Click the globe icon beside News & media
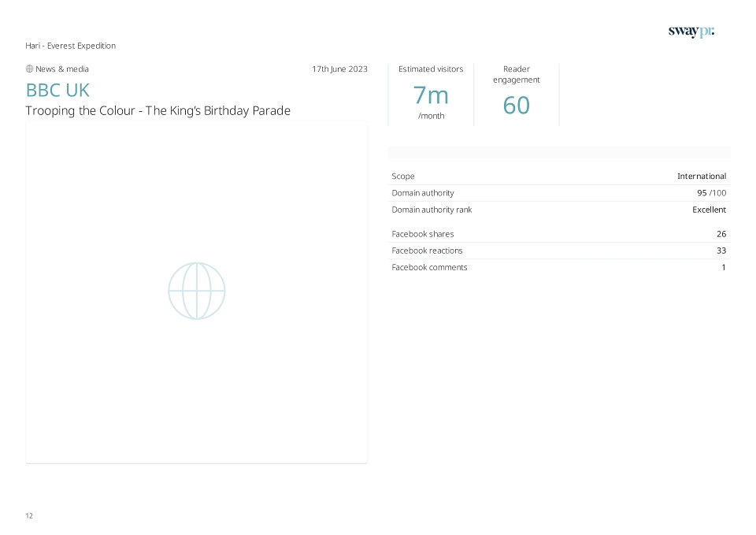Screen dimensions: 756x535 (29, 69)
